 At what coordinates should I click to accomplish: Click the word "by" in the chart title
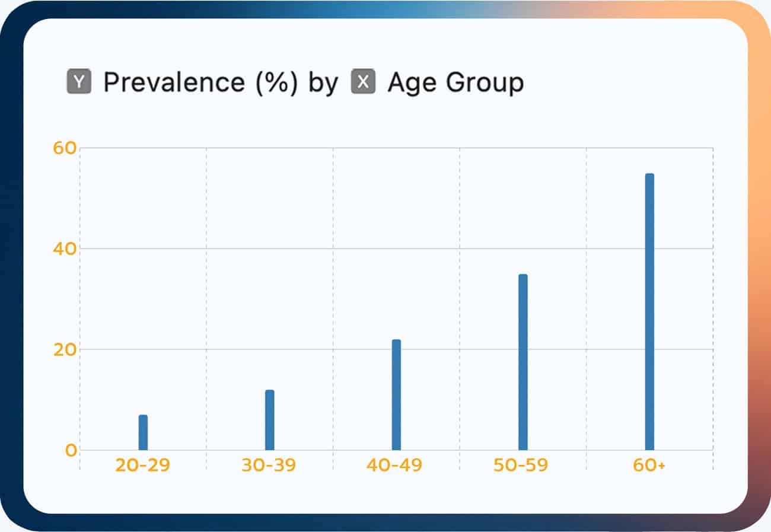click(323, 83)
